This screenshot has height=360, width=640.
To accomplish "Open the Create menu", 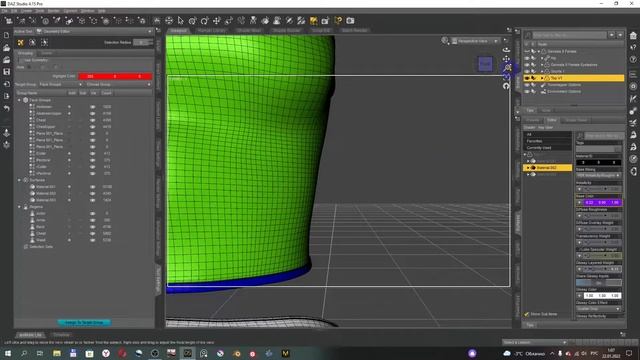I will click(x=26, y=11).
